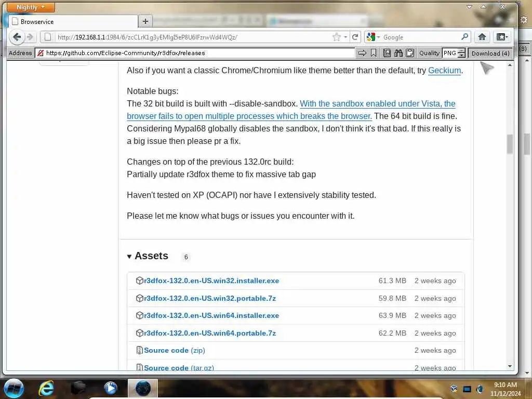The height and width of the screenshot is (399, 532).
Task: Click 2 weeks ago in Source code (zip) row
Action: tap(435, 351)
